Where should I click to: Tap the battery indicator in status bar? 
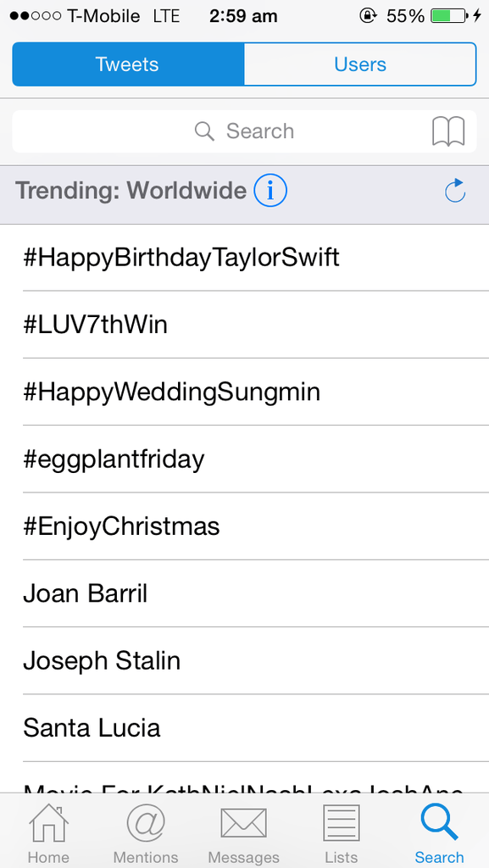pyautogui.click(x=449, y=16)
